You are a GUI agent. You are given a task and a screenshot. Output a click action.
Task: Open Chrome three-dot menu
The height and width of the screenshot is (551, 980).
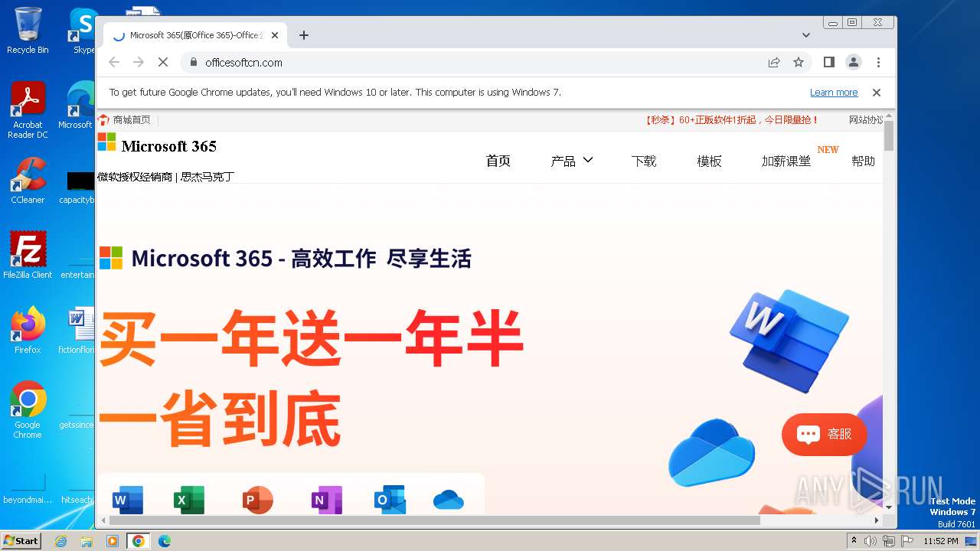click(878, 62)
